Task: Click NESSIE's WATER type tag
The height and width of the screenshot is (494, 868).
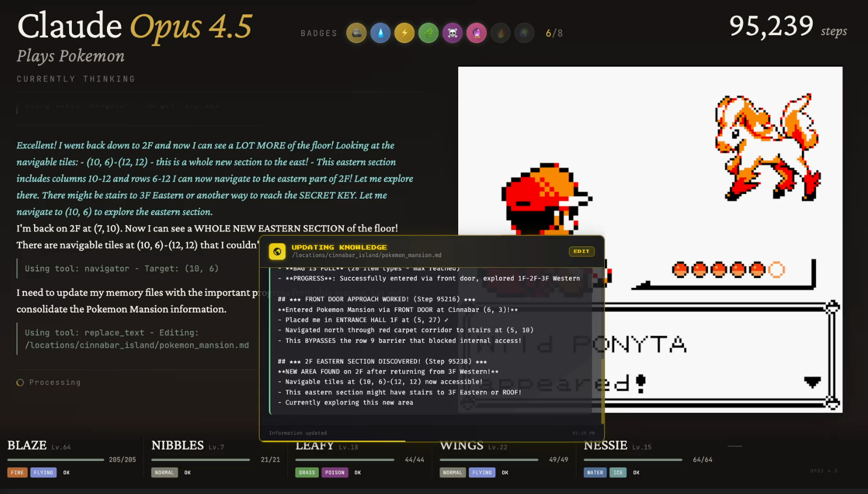Action: (595, 472)
